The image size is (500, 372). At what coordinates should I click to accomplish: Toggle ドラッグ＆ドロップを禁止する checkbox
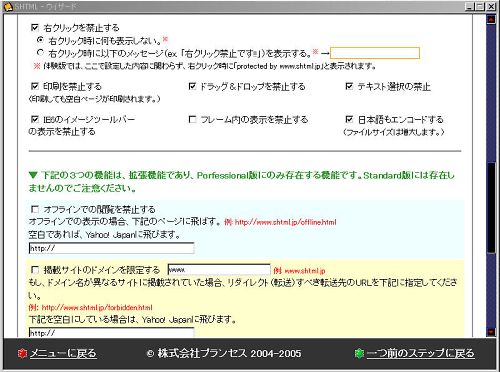click(x=192, y=86)
